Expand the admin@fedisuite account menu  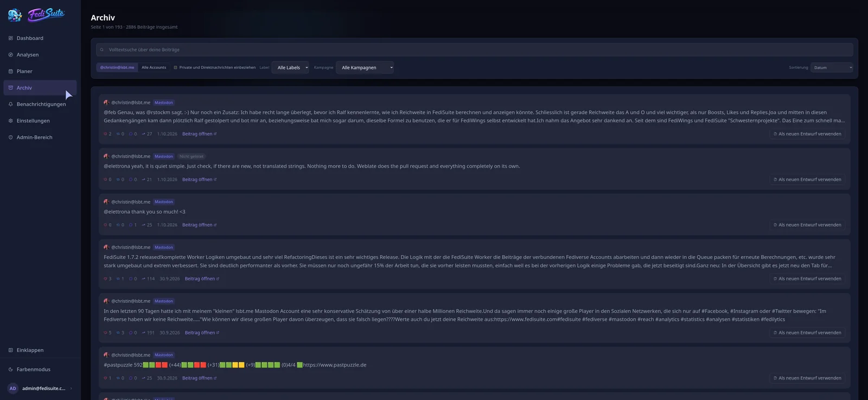[x=41, y=389]
